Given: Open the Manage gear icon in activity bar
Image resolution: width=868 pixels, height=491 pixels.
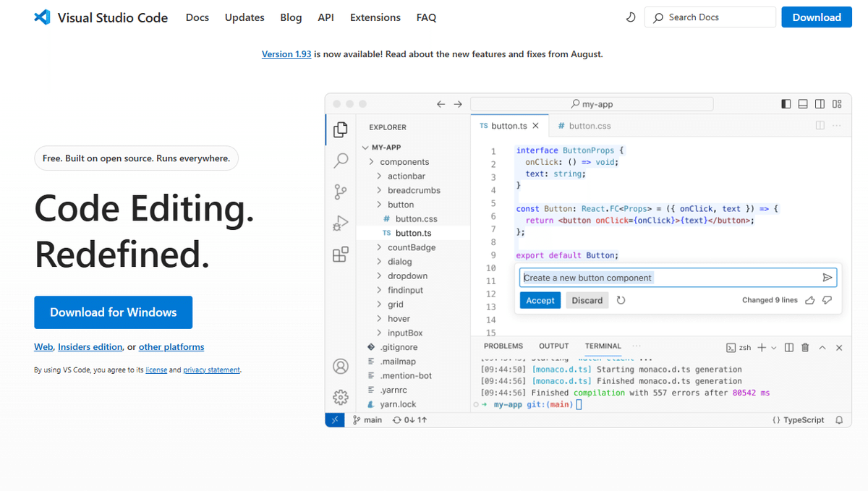Looking at the screenshot, I should click(341, 398).
